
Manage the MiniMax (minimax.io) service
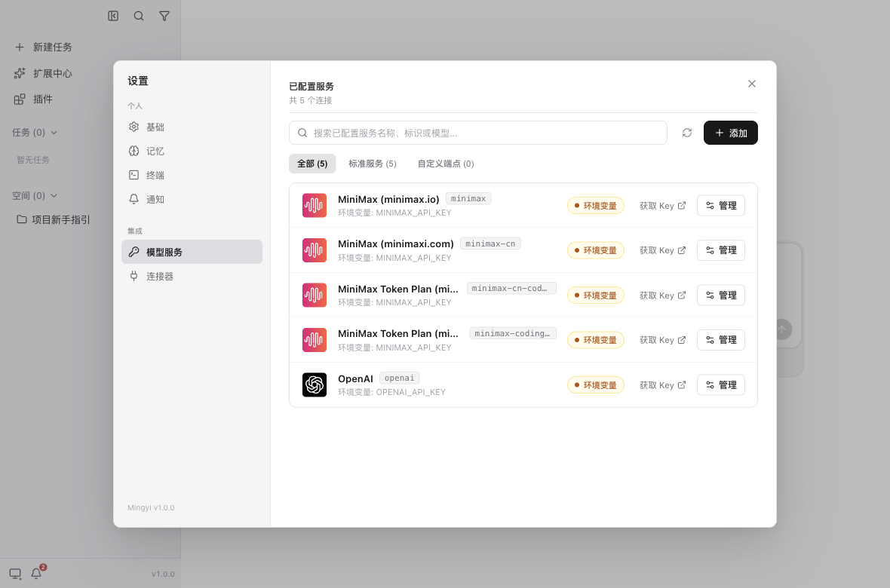[x=721, y=206]
